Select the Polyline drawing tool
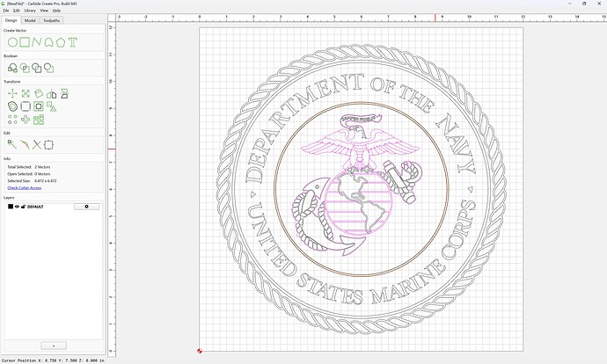The image size is (607, 364). coord(36,42)
